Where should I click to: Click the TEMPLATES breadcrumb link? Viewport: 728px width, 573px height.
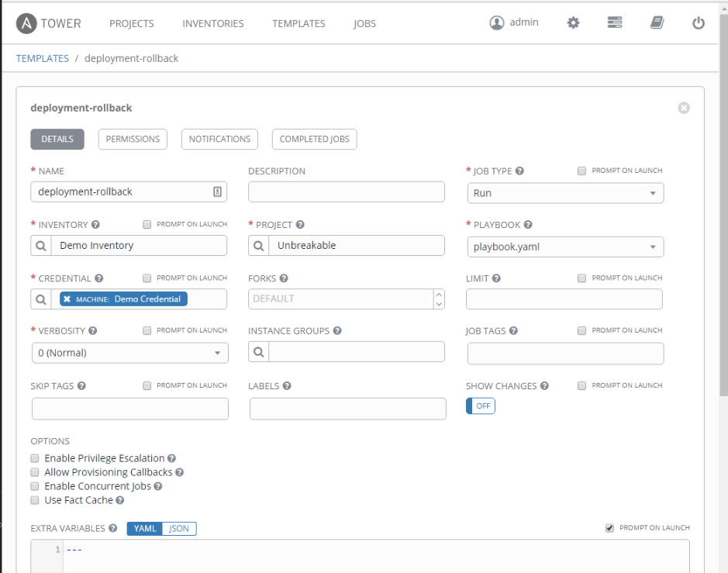(43, 58)
